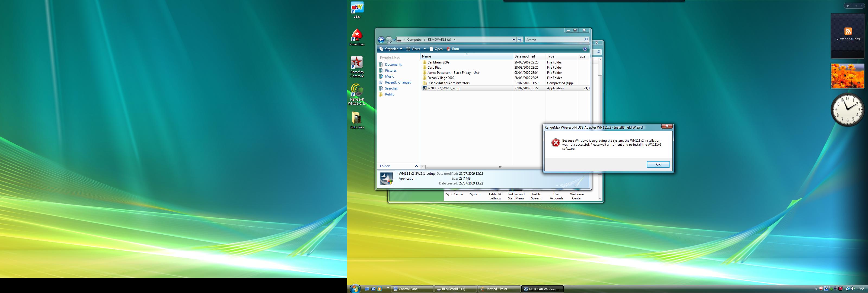The height and width of the screenshot is (293, 868).
Task: Click the volume speaker tray icon
Action: pyautogui.click(x=853, y=289)
